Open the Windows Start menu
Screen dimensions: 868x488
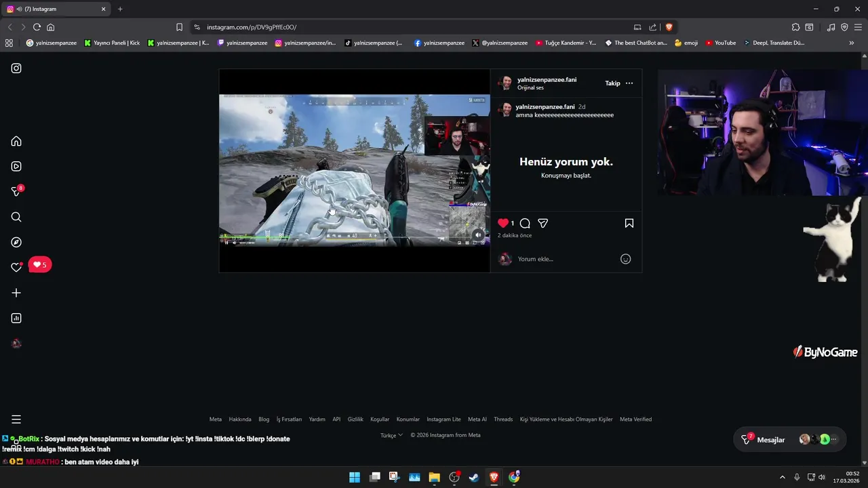tap(355, 477)
